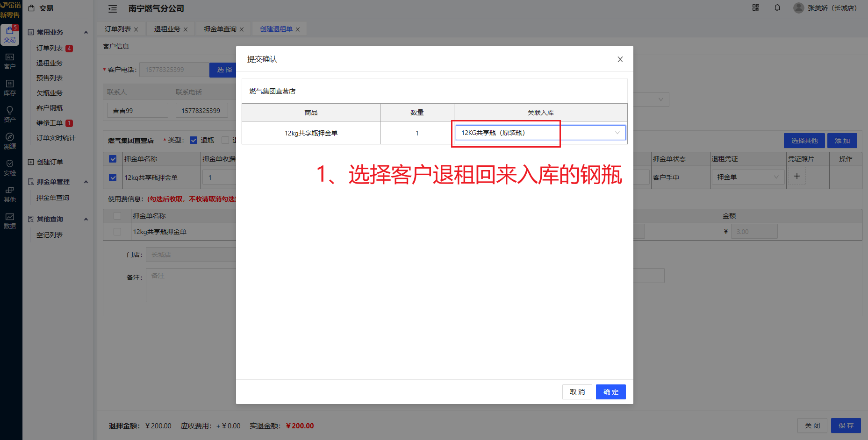Toggle the sidebar collapse hamburger icon
Viewport: 868px width, 440px height.
(x=113, y=9)
